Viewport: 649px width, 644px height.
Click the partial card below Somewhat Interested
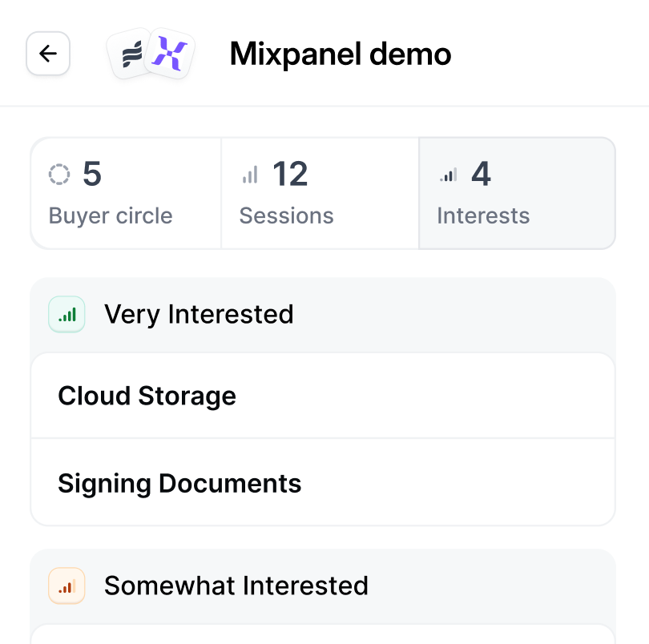click(x=323, y=634)
